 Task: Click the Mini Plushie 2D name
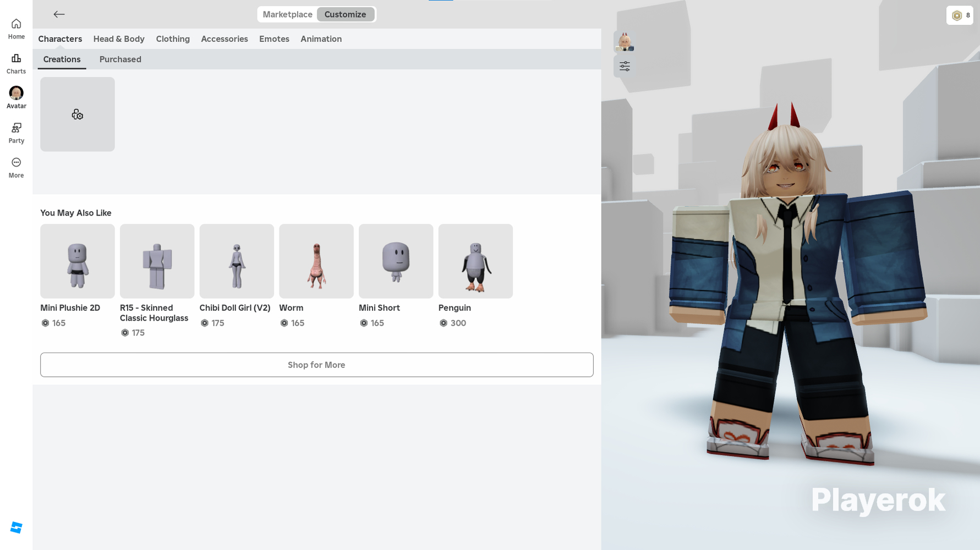coord(70,308)
